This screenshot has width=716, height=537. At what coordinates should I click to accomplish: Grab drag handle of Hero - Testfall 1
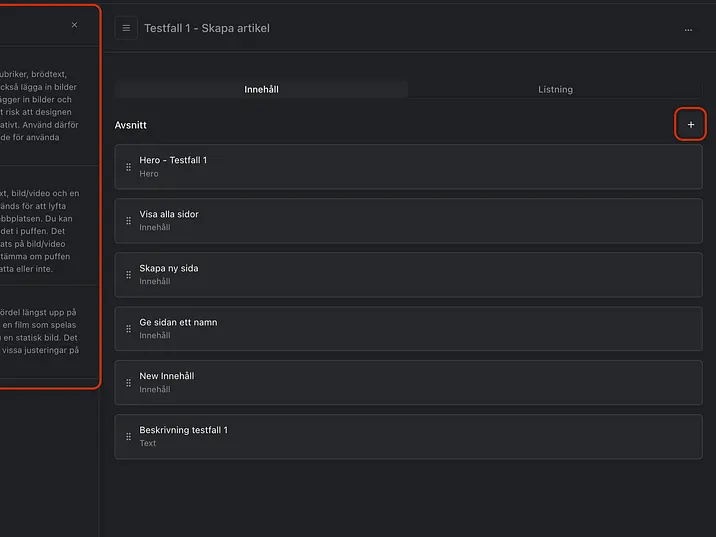[128, 167]
